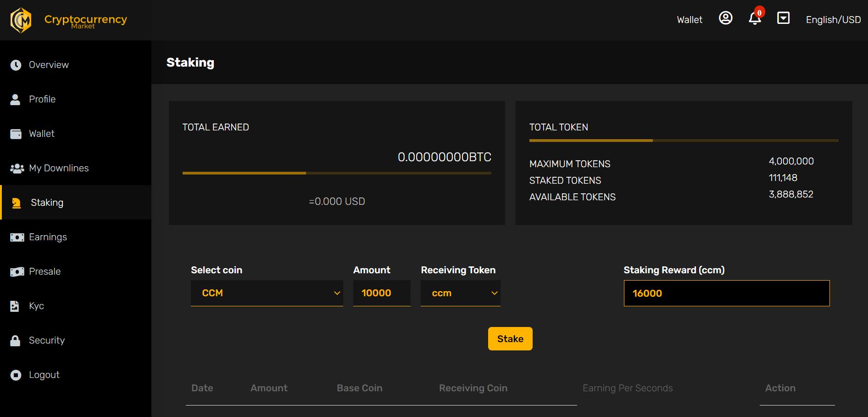Click the Earnings money icon in sidebar
This screenshot has height=417, width=868.
click(17, 237)
